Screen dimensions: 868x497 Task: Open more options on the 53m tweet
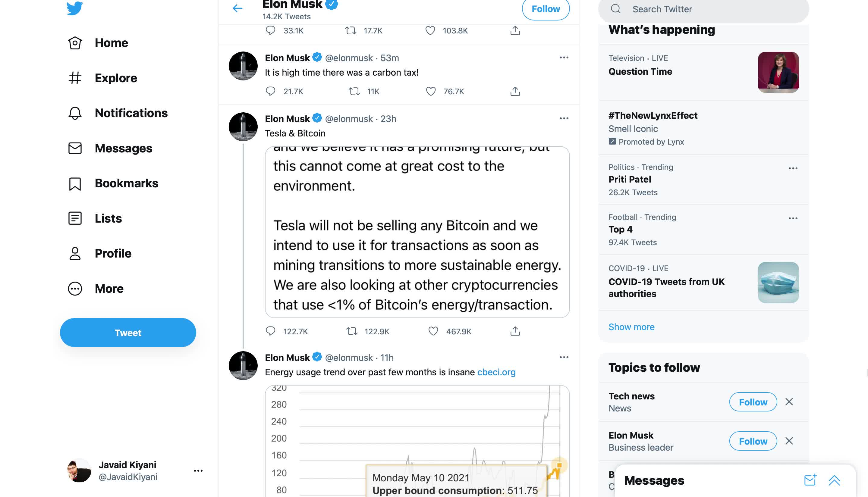click(564, 57)
